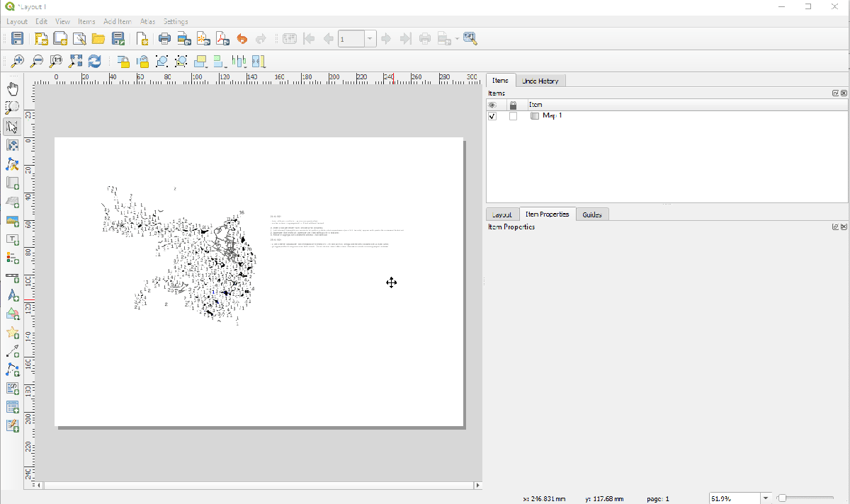This screenshot has height=504, width=850.
Task: Open the atlas page number dropdown
Action: tap(370, 39)
